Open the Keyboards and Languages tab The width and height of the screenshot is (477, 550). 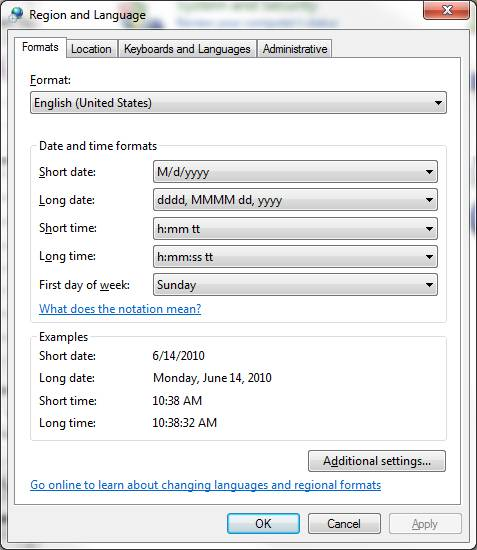coord(187,49)
